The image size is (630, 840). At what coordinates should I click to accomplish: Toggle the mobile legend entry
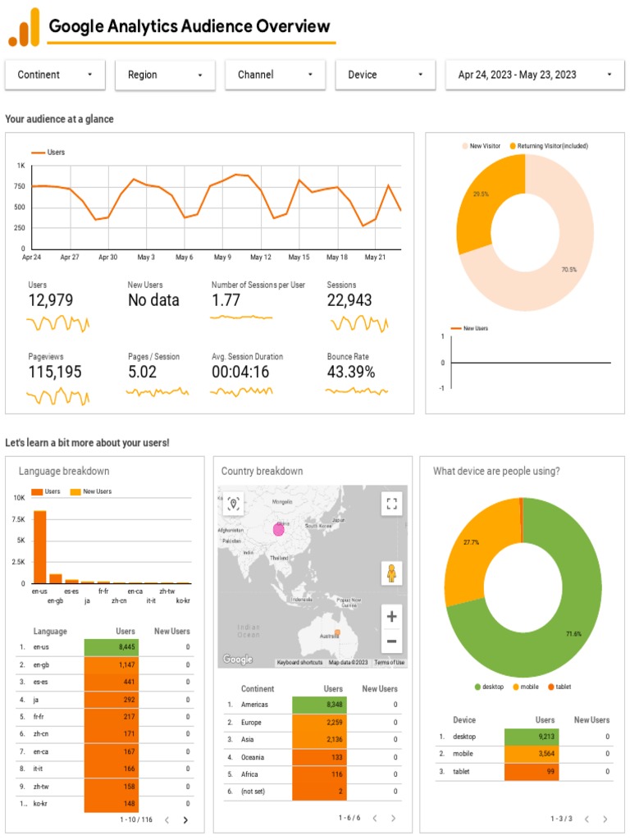click(x=526, y=687)
